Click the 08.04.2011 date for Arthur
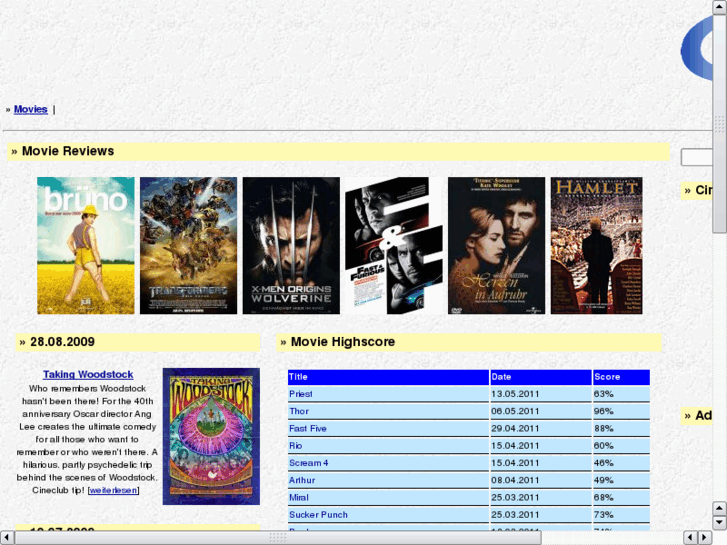Image resolution: width=727 pixels, height=545 pixels. [541, 481]
